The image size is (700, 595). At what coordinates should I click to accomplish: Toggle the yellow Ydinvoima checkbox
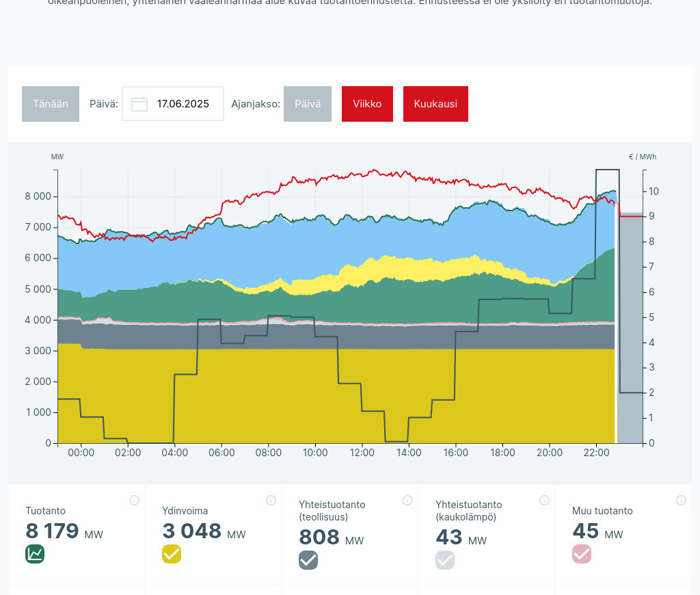[x=172, y=554]
